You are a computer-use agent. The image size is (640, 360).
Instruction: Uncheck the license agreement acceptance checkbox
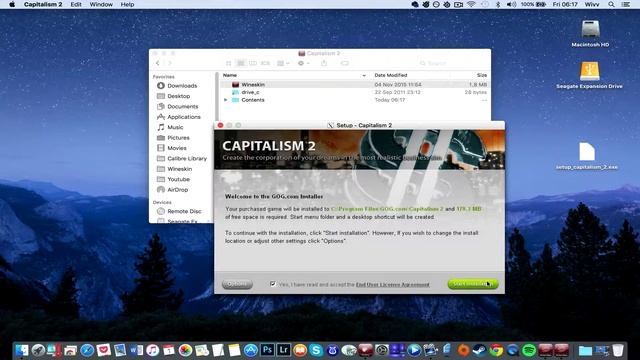pyautogui.click(x=273, y=284)
